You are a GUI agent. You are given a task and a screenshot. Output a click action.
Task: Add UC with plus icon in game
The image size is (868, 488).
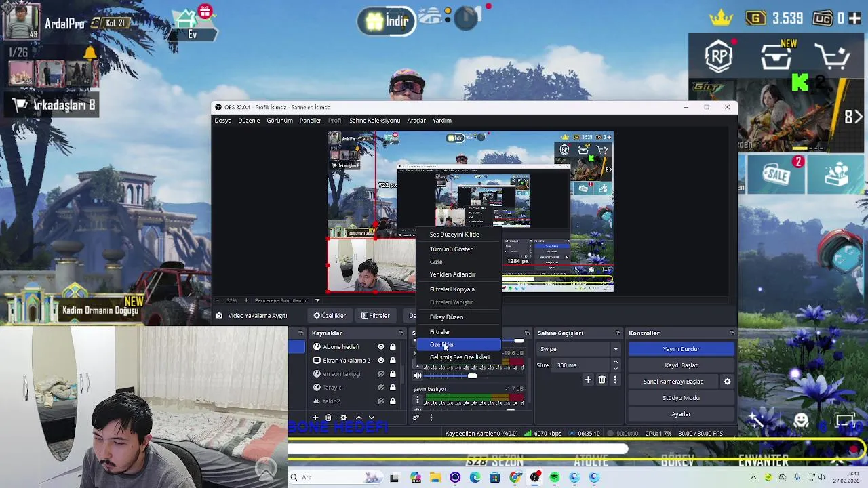point(855,18)
